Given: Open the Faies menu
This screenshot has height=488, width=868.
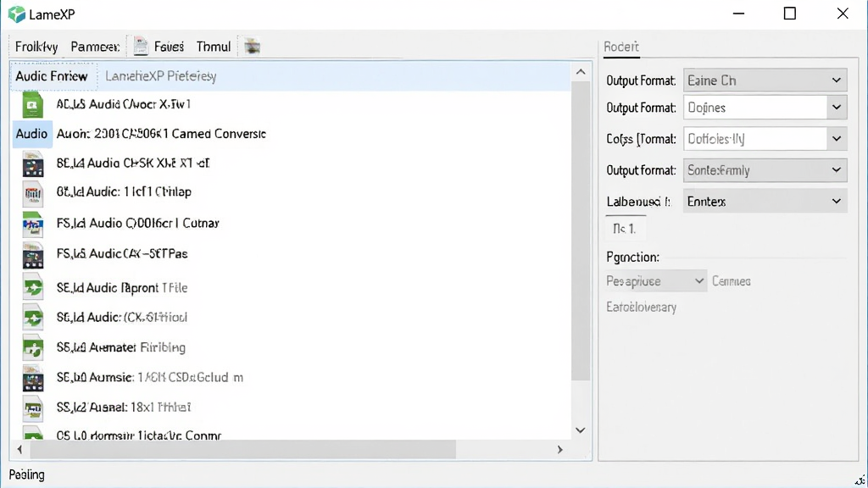Looking at the screenshot, I should (x=169, y=47).
